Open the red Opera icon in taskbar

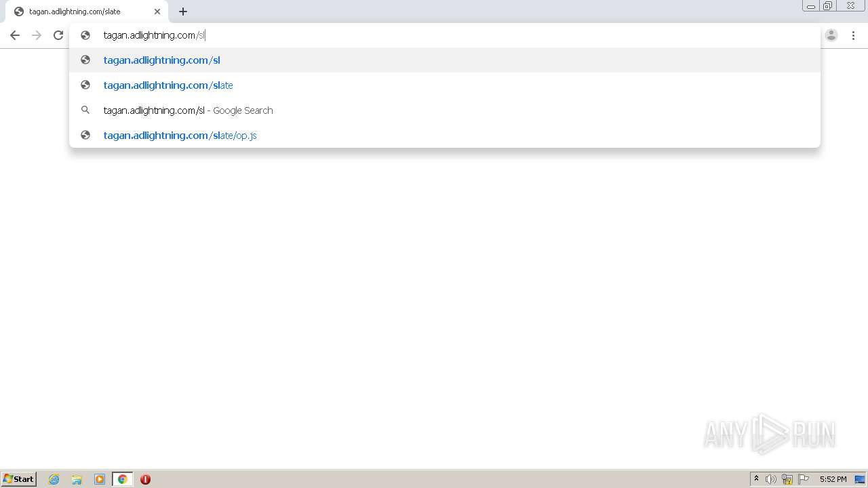(145, 479)
